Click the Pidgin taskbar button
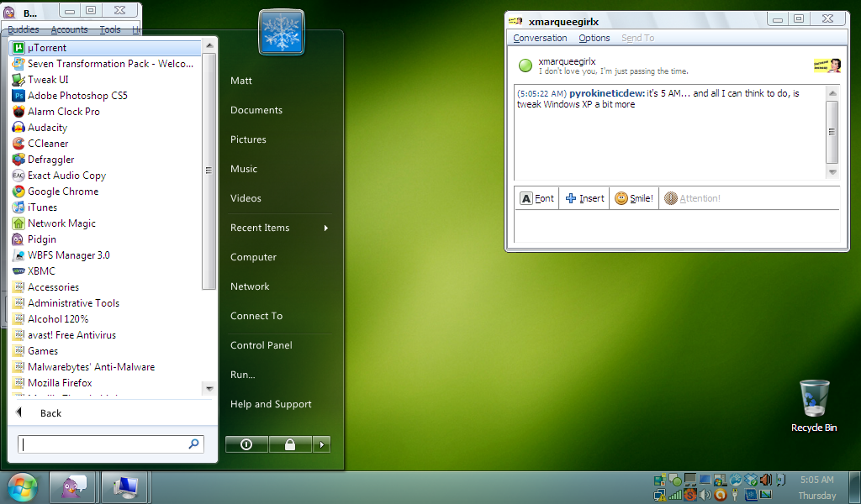Screen dimensions: 861x504 click(x=72, y=487)
